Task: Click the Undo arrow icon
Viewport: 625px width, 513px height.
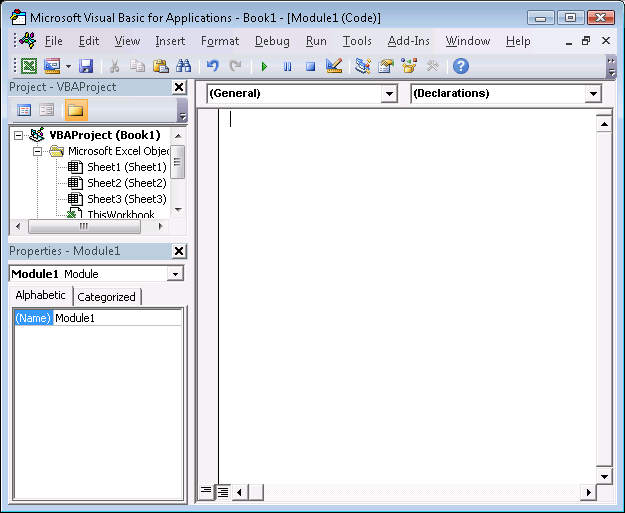Action: coord(212,66)
